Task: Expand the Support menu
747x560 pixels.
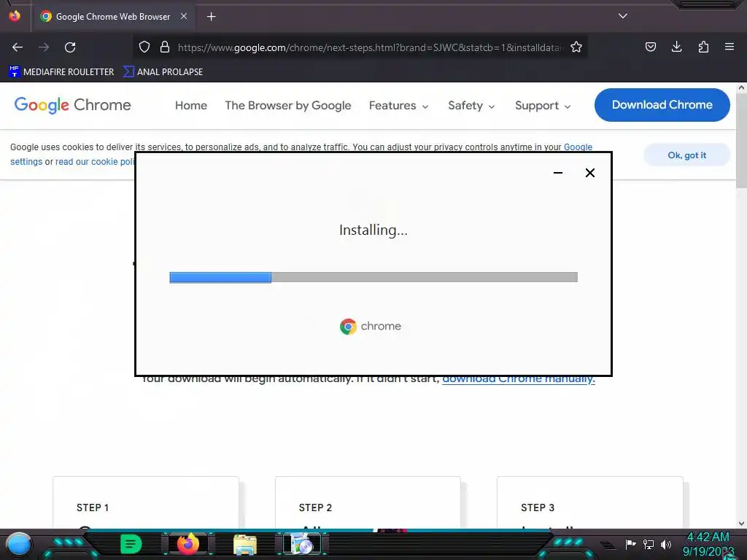Action: point(543,105)
